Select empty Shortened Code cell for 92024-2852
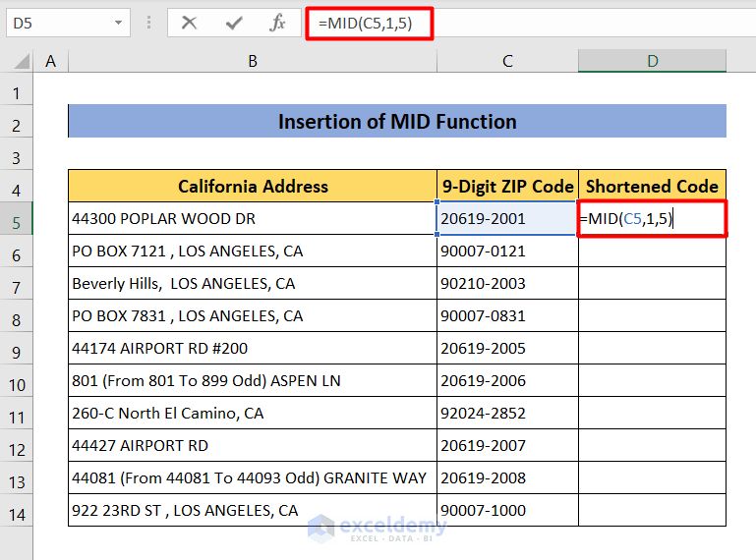This screenshot has width=756, height=560. (x=653, y=413)
